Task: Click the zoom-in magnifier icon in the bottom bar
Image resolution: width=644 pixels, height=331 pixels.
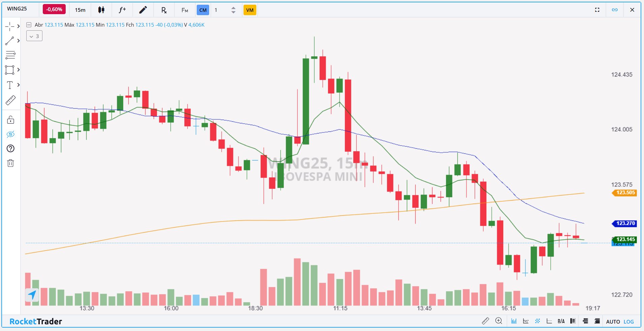Action: (x=499, y=321)
